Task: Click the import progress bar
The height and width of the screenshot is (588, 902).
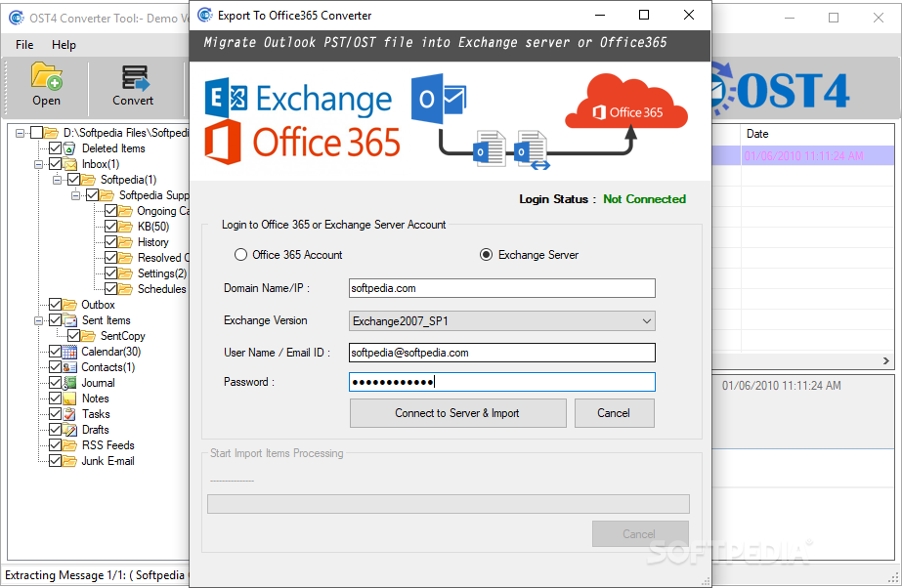Action: [x=449, y=504]
